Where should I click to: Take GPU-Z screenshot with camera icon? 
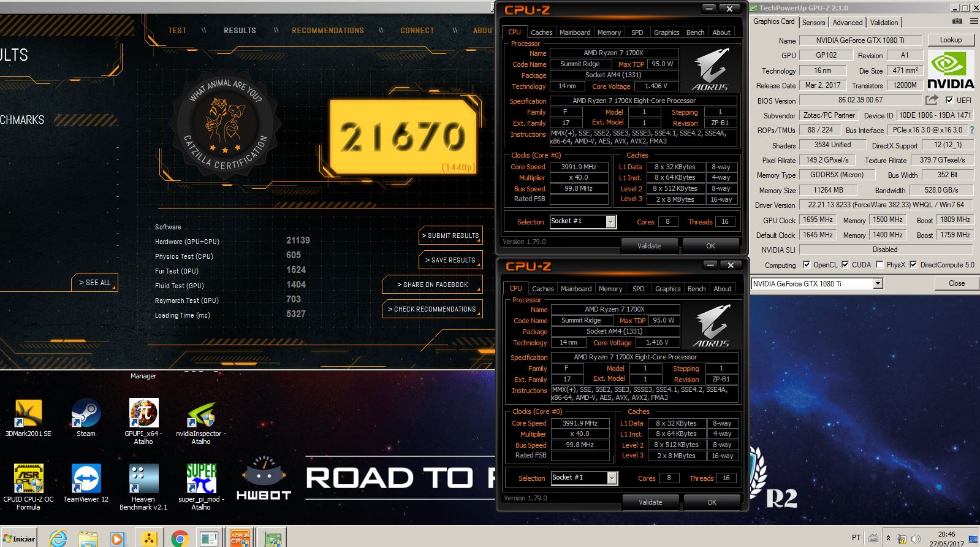click(x=957, y=21)
